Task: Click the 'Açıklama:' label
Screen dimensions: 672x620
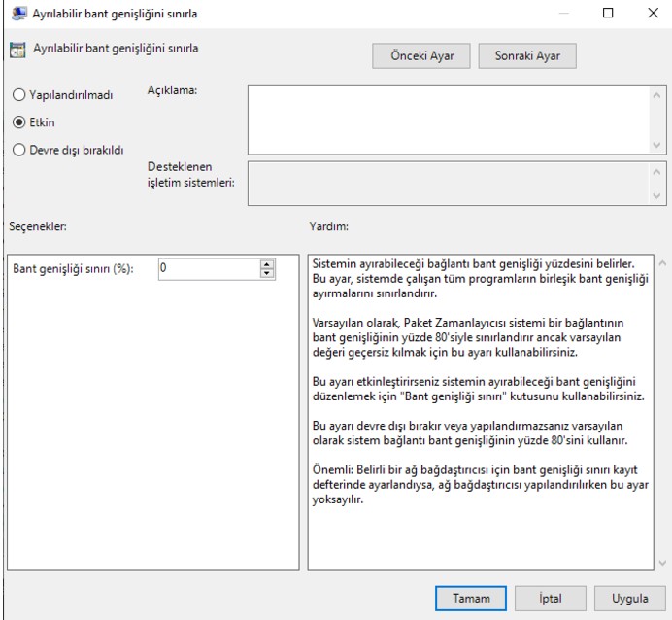Action: pos(172,90)
